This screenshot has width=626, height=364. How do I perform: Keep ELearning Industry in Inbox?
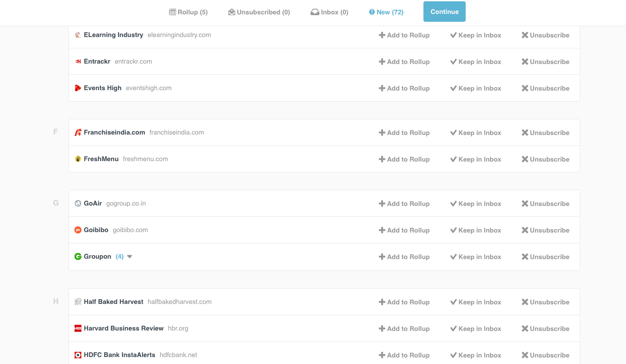tap(476, 35)
